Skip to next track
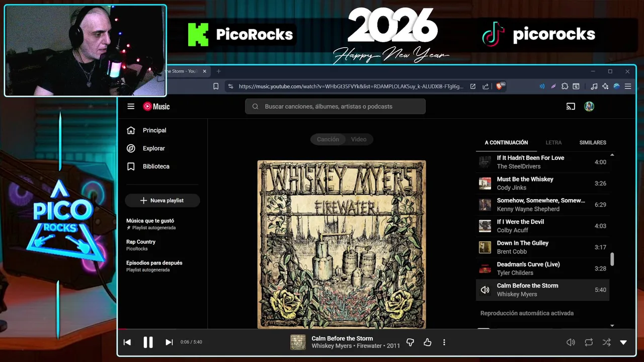The height and width of the screenshot is (362, 644). 169,342
